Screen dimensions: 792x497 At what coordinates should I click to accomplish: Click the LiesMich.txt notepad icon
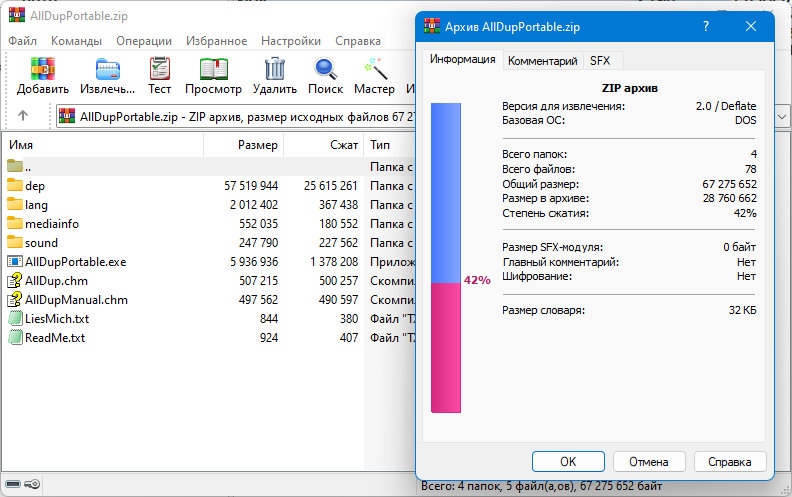click(x=15, y=319)
